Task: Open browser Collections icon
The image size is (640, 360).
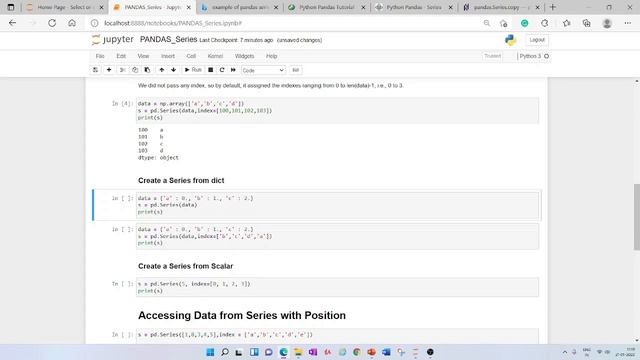Action: click(x=587, y=23)
